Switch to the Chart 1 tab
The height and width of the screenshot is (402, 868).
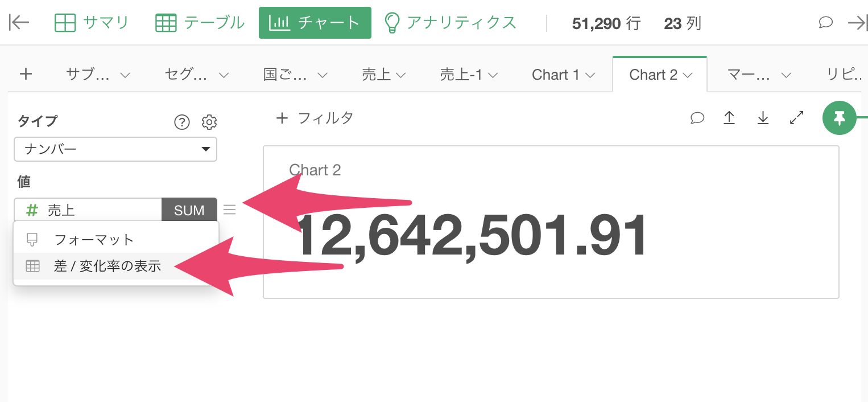555,75
